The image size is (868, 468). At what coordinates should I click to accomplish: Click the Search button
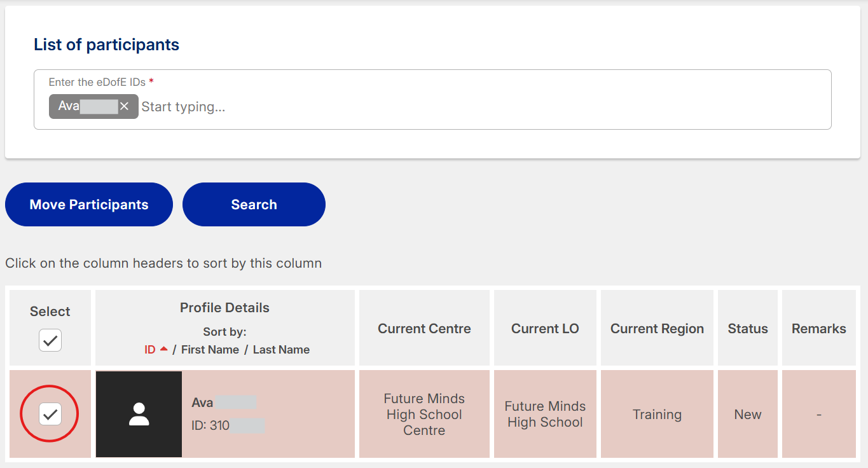tap(254, 204)
